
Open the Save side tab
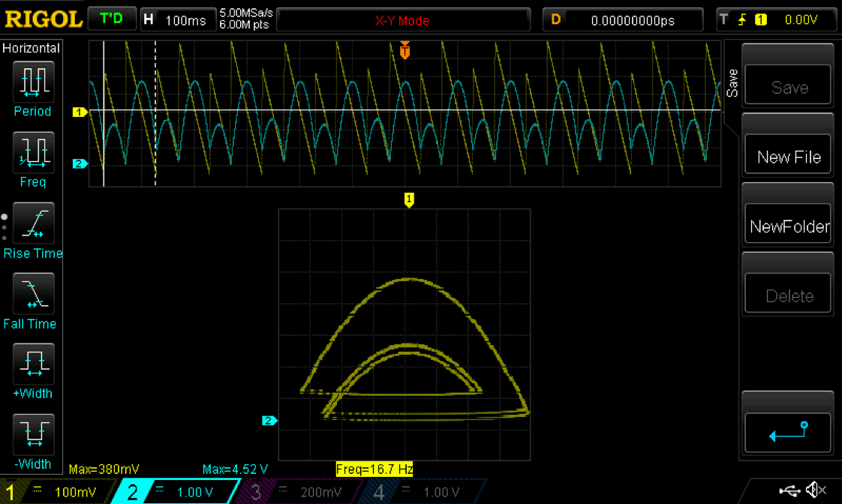[x=732, y=82]
